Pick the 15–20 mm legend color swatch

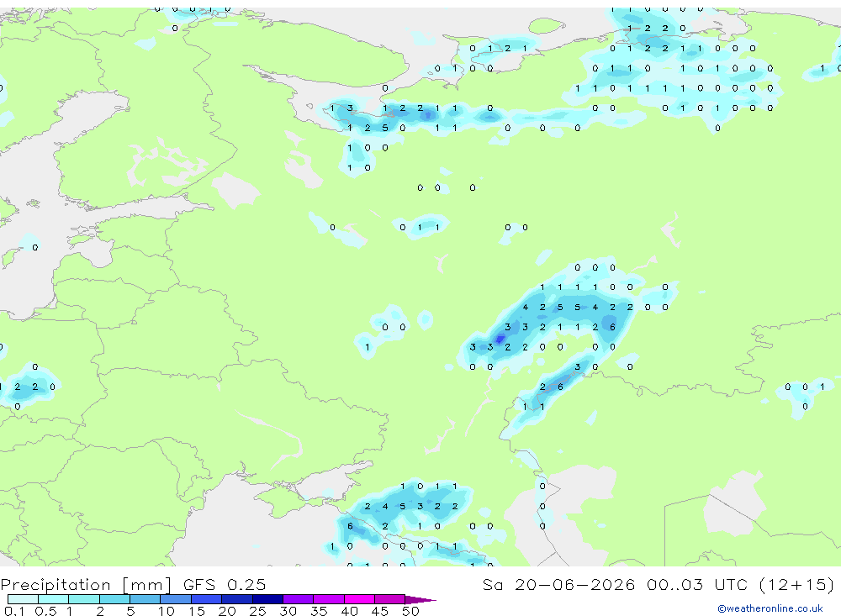[x=207, y=599]
